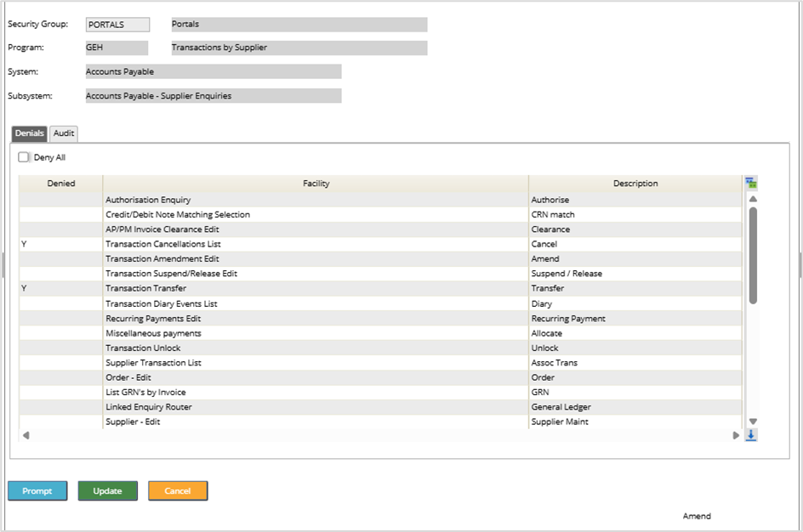Select the List GRN's by Invoice row
Image resolution: width=803 pixels, height=532 pixels.
pos(380,393)
